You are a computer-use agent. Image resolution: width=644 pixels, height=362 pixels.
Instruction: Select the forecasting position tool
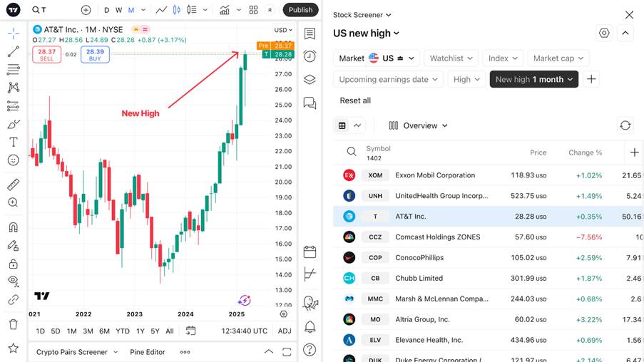coord(13,106)
